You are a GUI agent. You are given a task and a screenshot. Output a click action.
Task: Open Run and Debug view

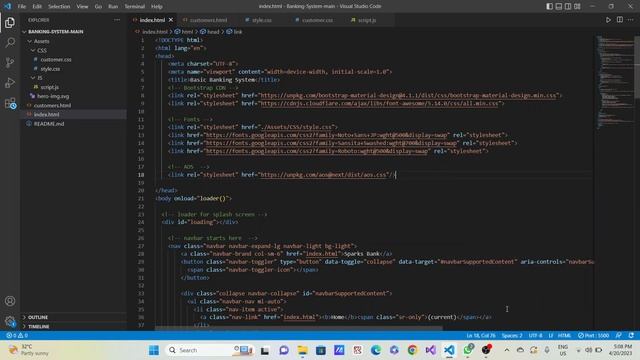[x=10, y=82]
